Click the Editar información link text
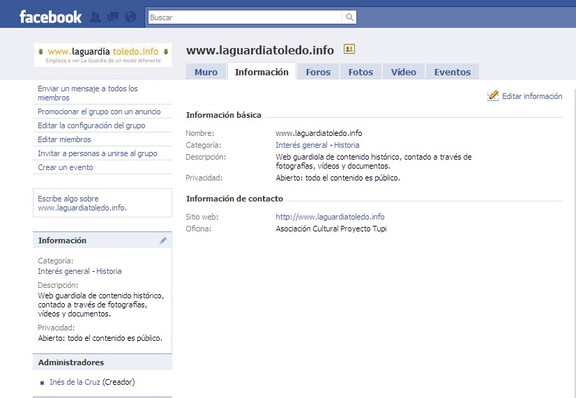 coord(532,96)
